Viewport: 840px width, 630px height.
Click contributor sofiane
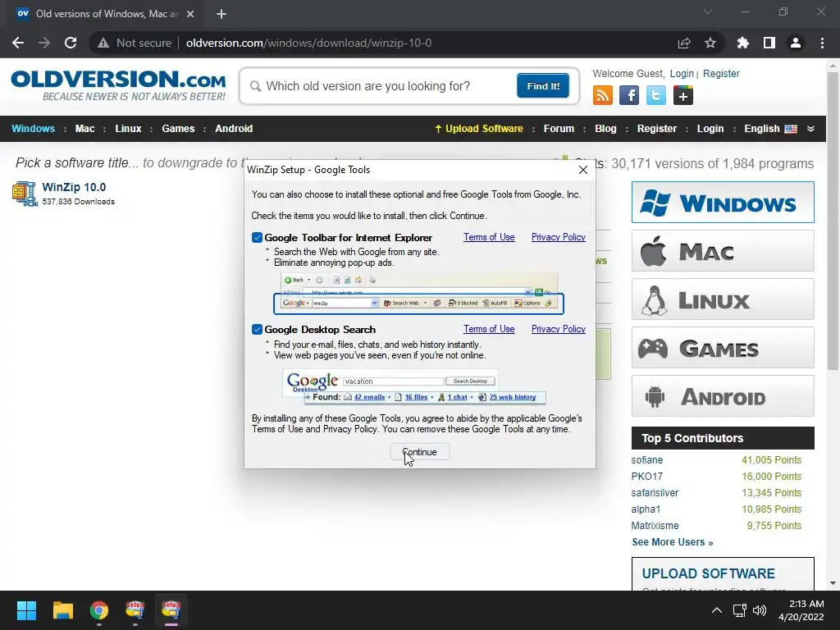point(646,460)
